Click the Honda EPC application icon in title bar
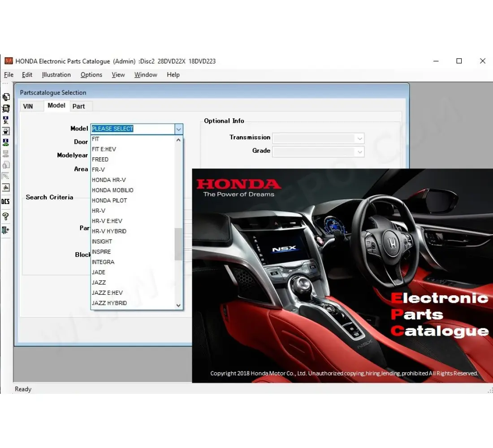 point(9,61)
